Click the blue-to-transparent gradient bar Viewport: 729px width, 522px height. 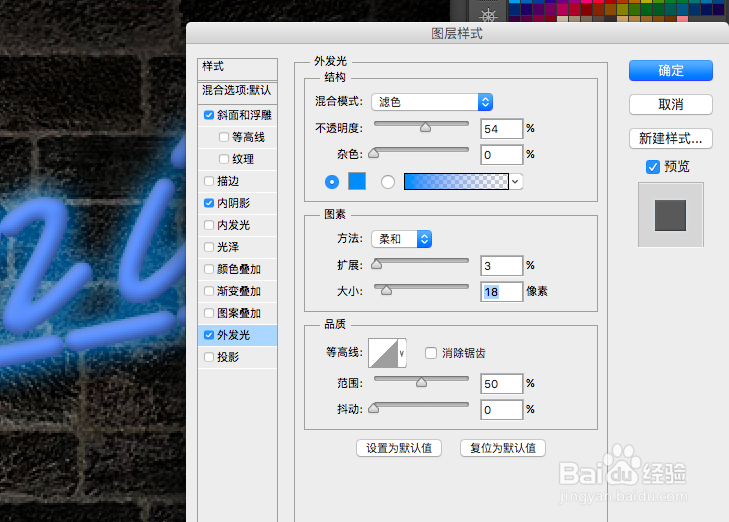(x=456, y=182)
